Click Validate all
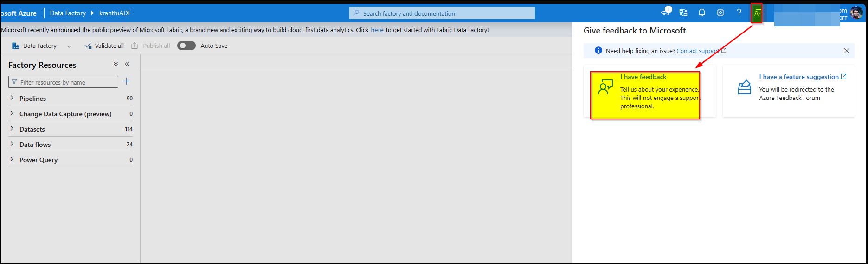The height and width of the screenshot is (264, 868). point(104,46)
